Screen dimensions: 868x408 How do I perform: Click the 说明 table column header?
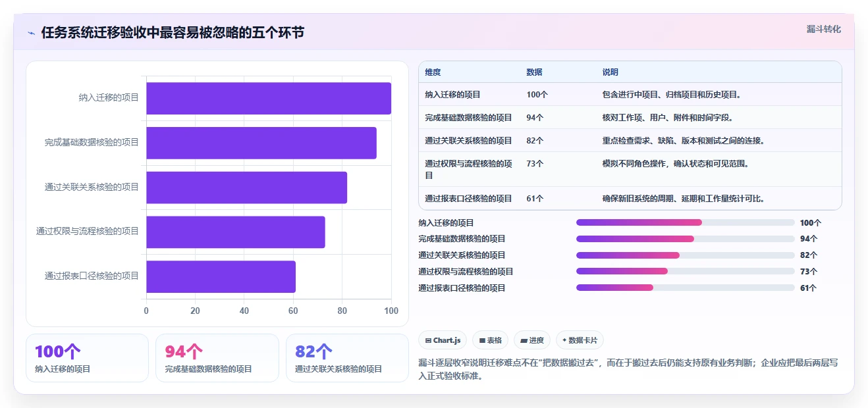click(610, 72)
